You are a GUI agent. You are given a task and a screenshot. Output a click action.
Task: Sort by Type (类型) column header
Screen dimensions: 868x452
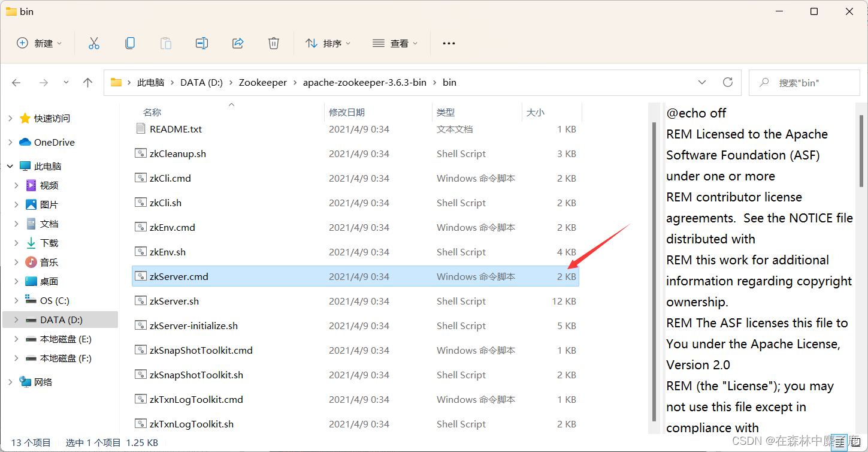tap(446, 112)
